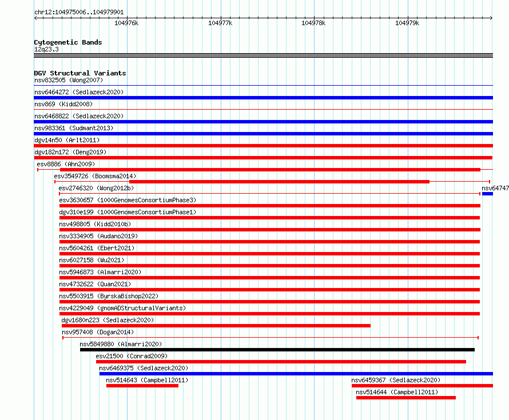Open nsv5849880 (Almarri2020) variant
Image resolution: width=509 pixels, height=420 pixels.
[121, 344]
